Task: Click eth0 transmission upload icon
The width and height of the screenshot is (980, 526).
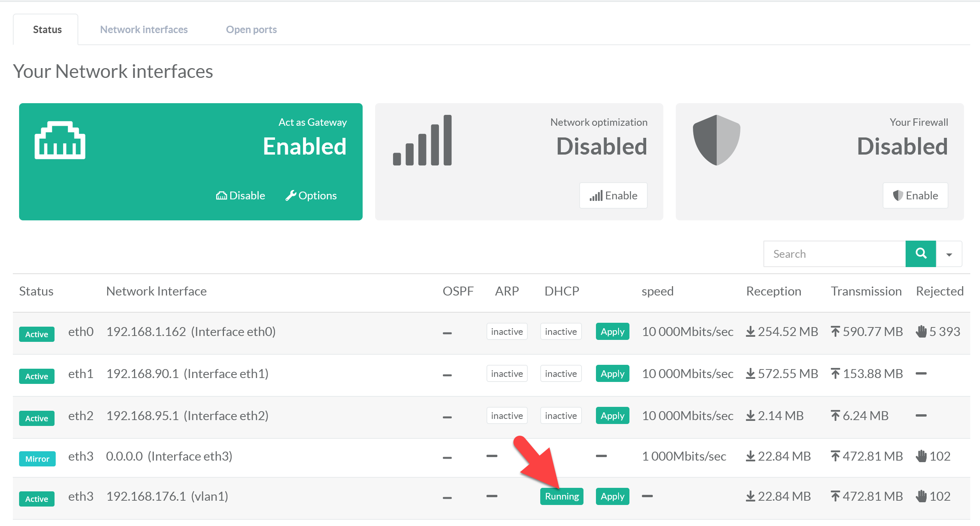Action: coord(835,332)
